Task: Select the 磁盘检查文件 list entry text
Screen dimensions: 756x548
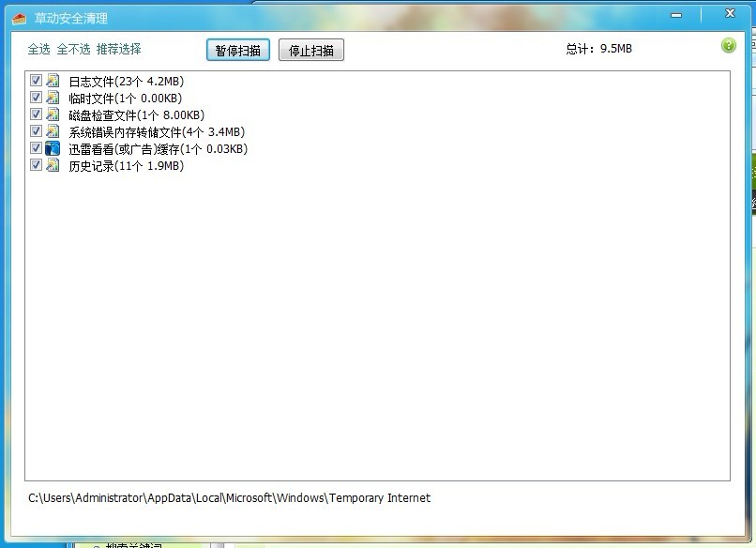Action: [x=135, y=115]
